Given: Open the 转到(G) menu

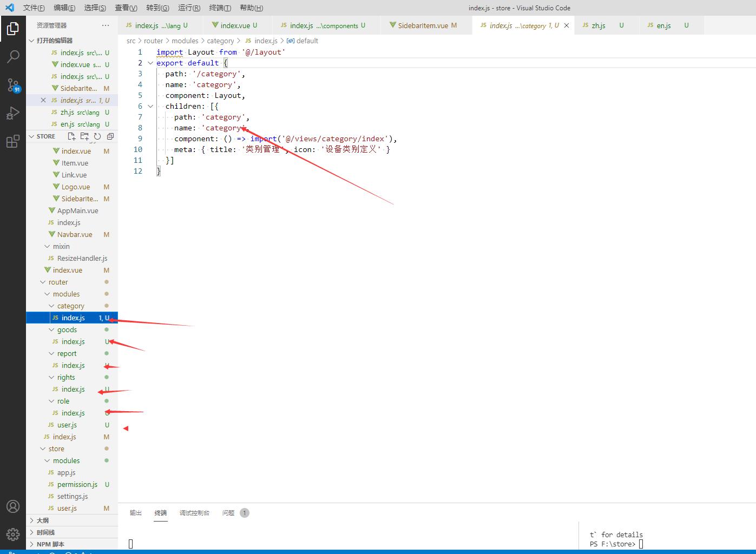Looking at the screenshot, I should point(157,8).
